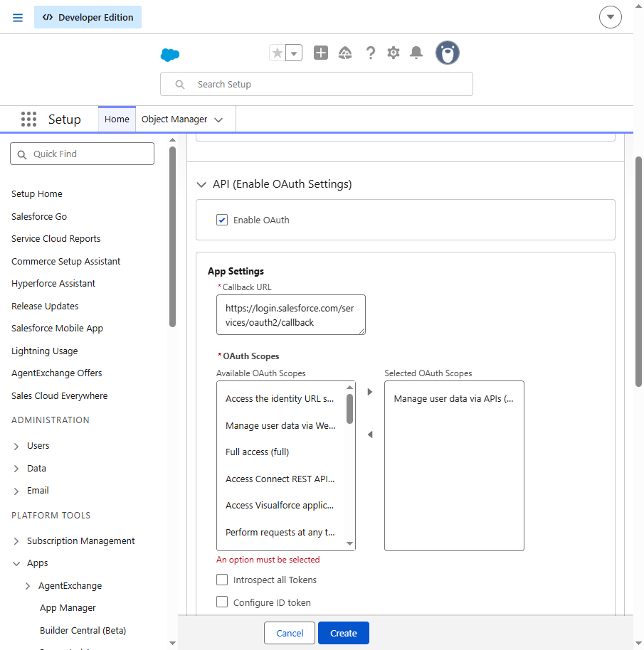Open Hyperforce Assistant

53,284
